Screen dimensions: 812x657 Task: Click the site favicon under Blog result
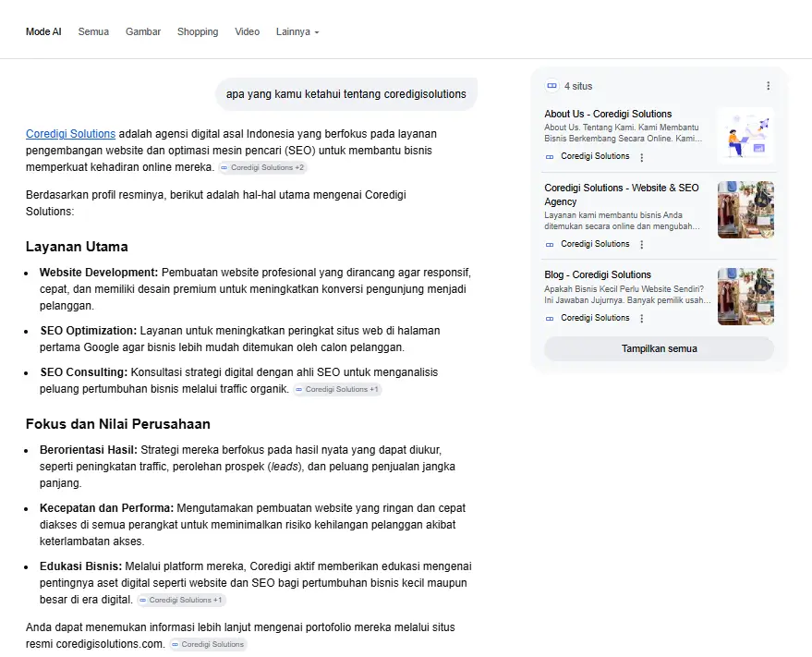(x=550, y=318)
